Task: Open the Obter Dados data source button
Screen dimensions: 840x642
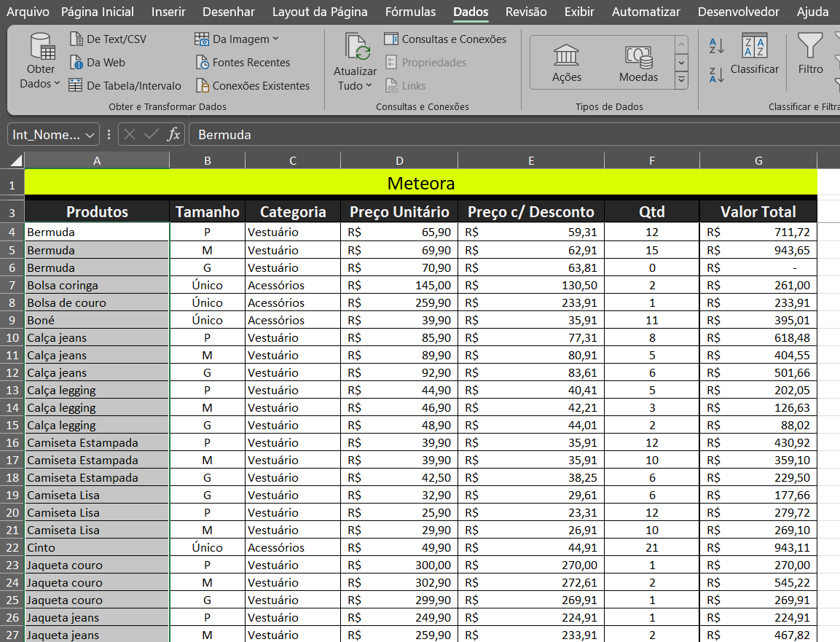Action: [42, 60]
